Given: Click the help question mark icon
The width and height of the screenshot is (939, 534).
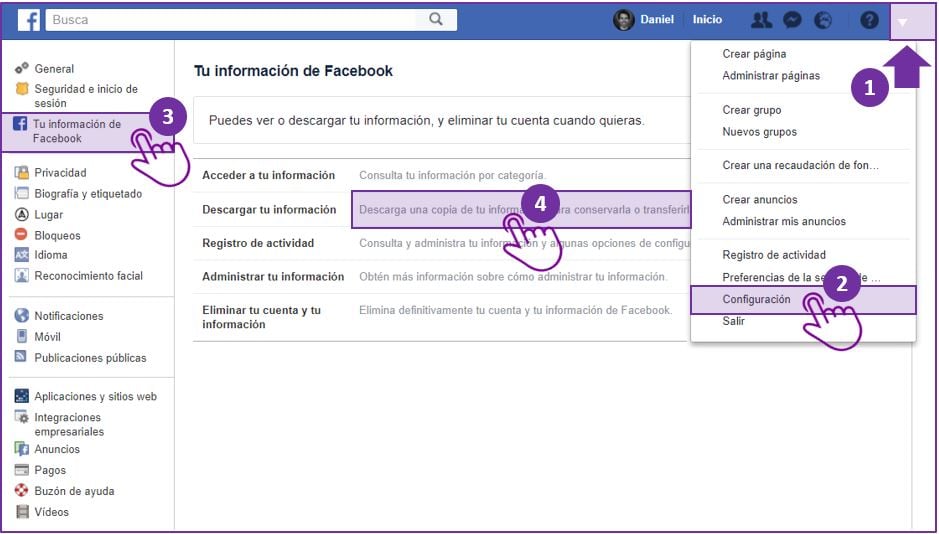Looking at the screenshot, I should point(869,20).
